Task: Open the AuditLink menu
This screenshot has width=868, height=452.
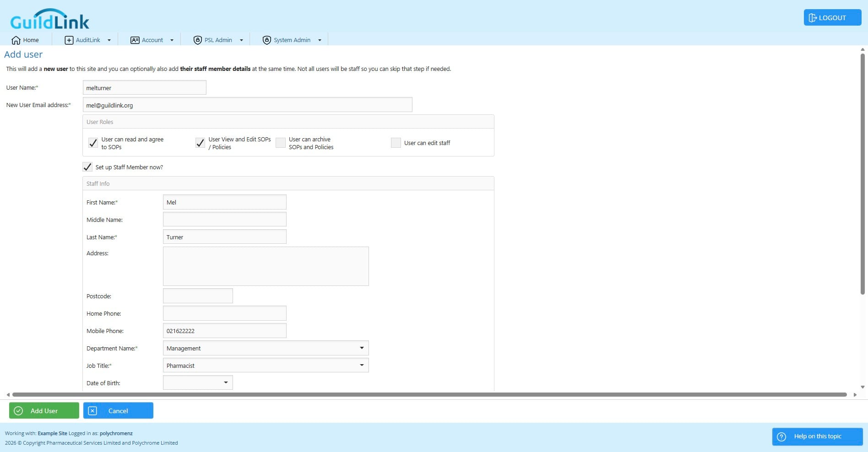Action: tap(88, 40)
